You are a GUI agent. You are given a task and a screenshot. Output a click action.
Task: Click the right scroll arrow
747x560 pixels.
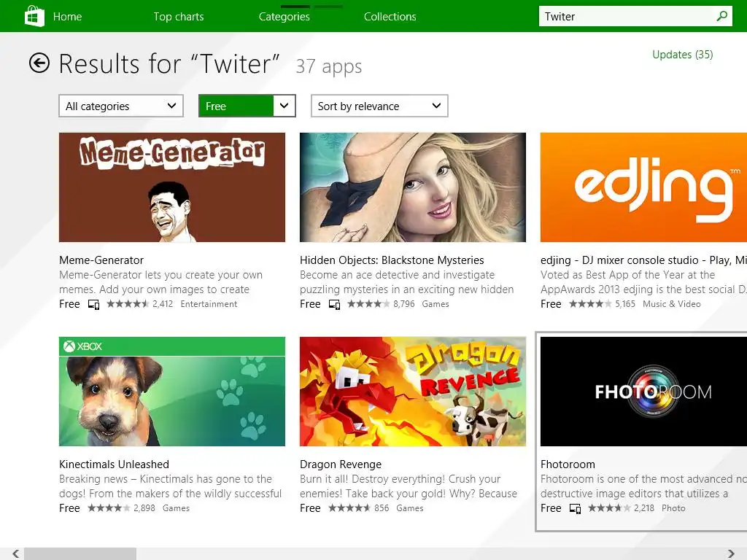[x=731, y=553]
